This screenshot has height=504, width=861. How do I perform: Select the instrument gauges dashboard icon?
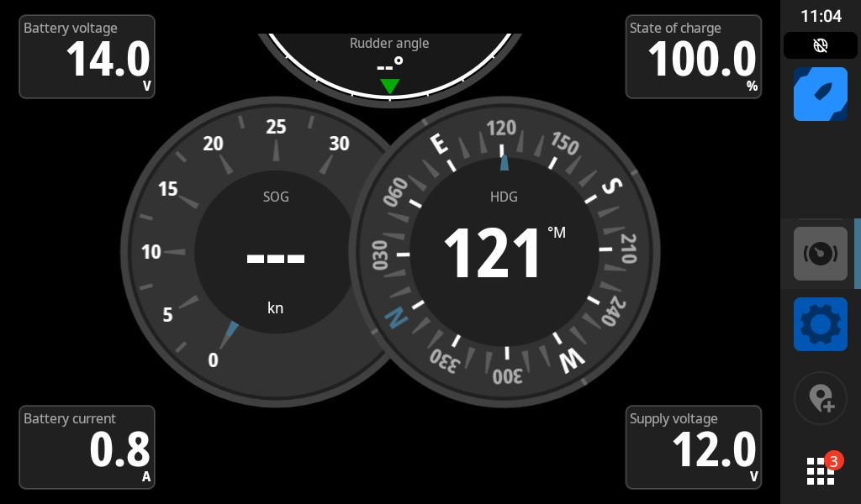820,254
